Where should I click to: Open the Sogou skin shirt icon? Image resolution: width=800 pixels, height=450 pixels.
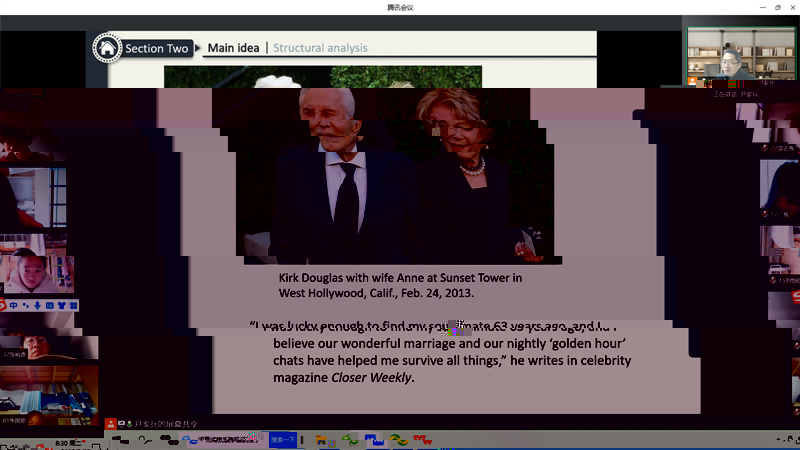tap(61, 305)
